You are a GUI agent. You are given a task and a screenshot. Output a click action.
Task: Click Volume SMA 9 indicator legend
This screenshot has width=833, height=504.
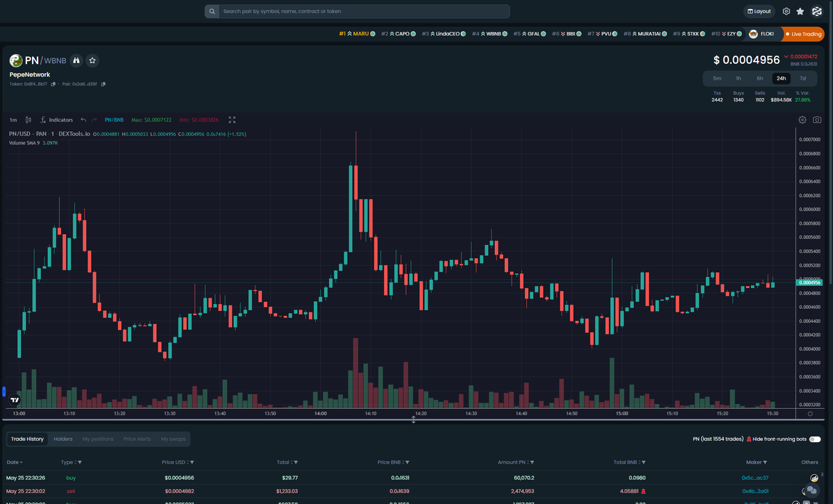pyautogui.click(x=33, y=142)
